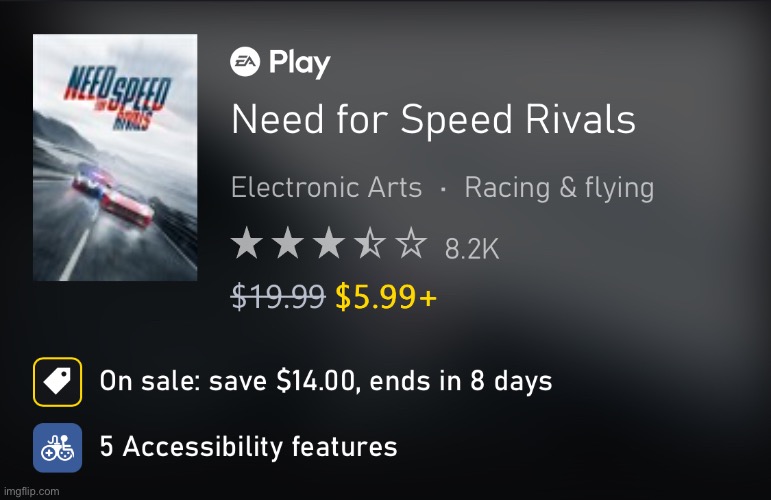The width and height of the screenshot is (771, 500).
Task: Click the 'On sale: save $14.00' text
Action: (x=325, y=381)
